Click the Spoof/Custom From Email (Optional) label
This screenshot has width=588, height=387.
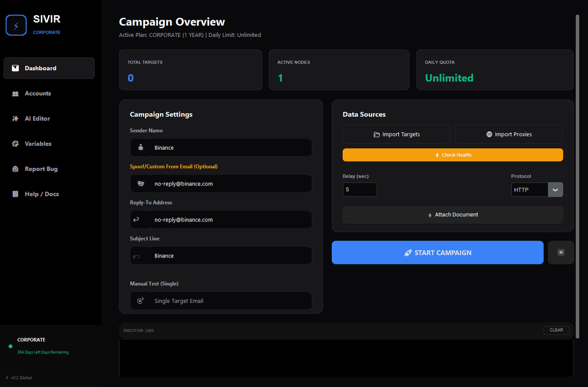click(x=174, y=167)
